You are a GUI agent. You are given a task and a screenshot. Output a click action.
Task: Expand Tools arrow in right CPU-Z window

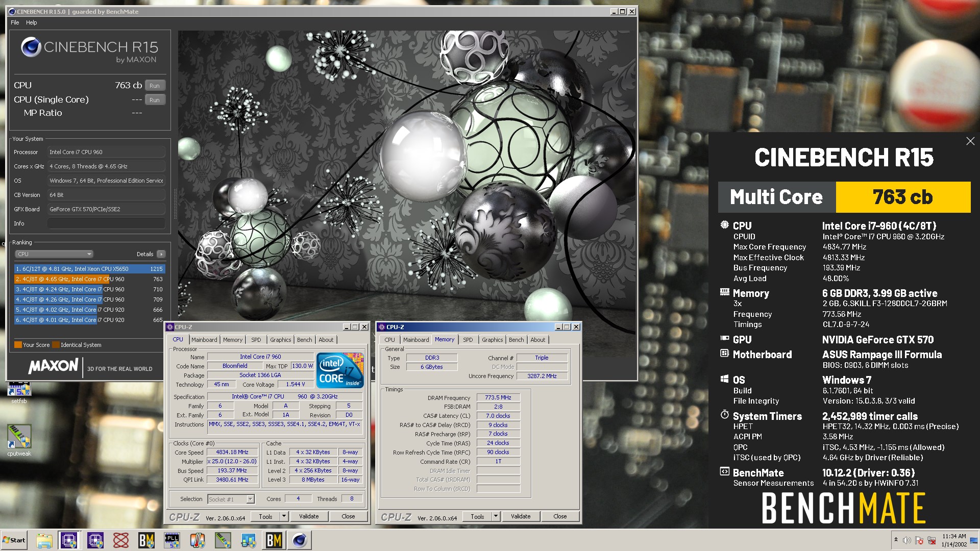coord(496,516)
